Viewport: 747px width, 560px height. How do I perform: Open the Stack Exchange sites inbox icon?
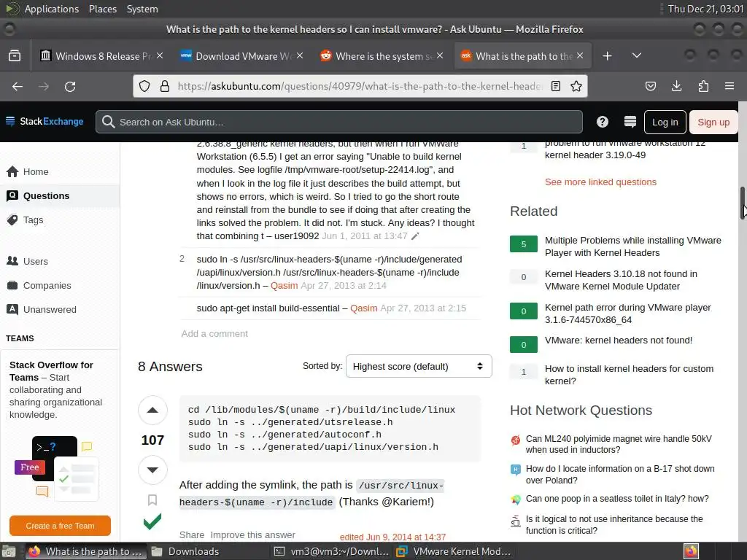tap(630, 122)
